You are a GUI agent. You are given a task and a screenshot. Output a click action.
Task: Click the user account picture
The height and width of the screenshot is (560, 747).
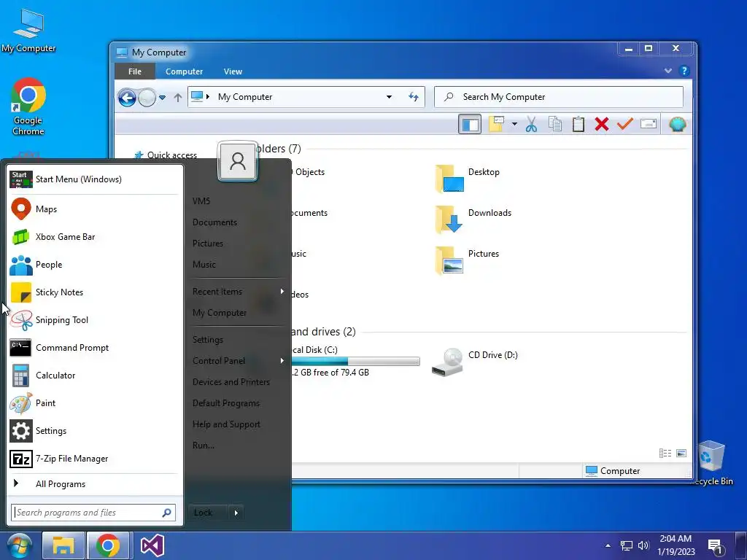pos(238,161)
